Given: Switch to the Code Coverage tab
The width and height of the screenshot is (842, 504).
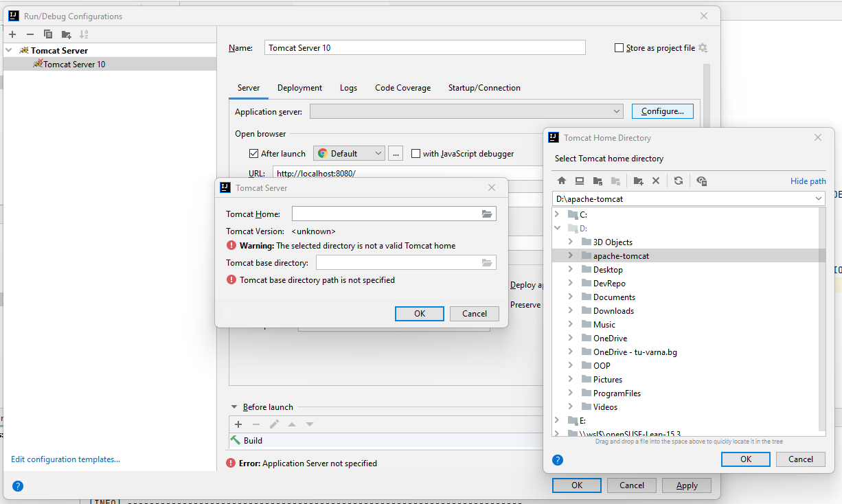Looking at the screenshot, I should click(403, 88).
